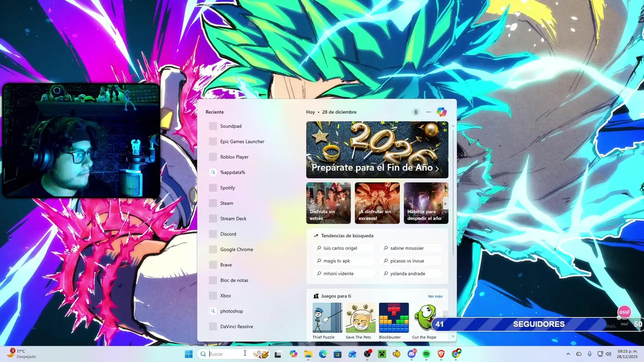Show next holiday article thumbnails
644x362 pixels.
[x=445, y=204]
